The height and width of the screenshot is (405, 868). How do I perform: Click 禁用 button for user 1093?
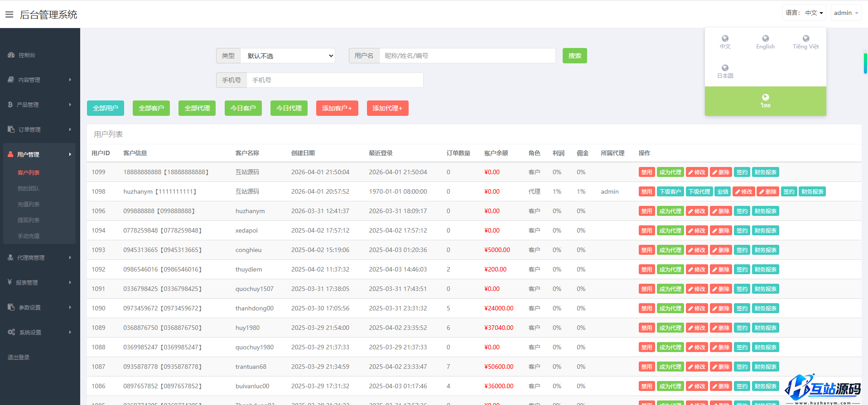[646, 250]
